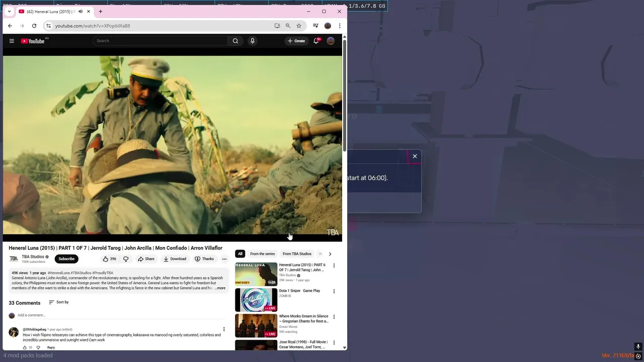Screen dimensions: 644x362
Task: Open a new browser tab
Action: point(101,12)
